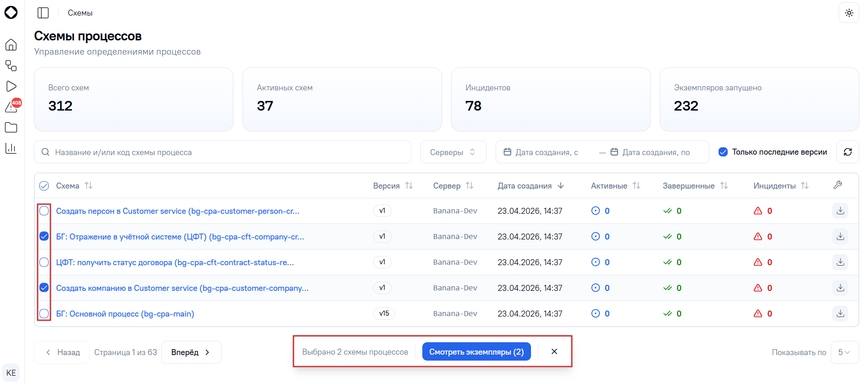Screen dimensions: 868x384
Task: Uncheck the 'Создать компанию' row checkbox
Action: (x=44, y=288)
